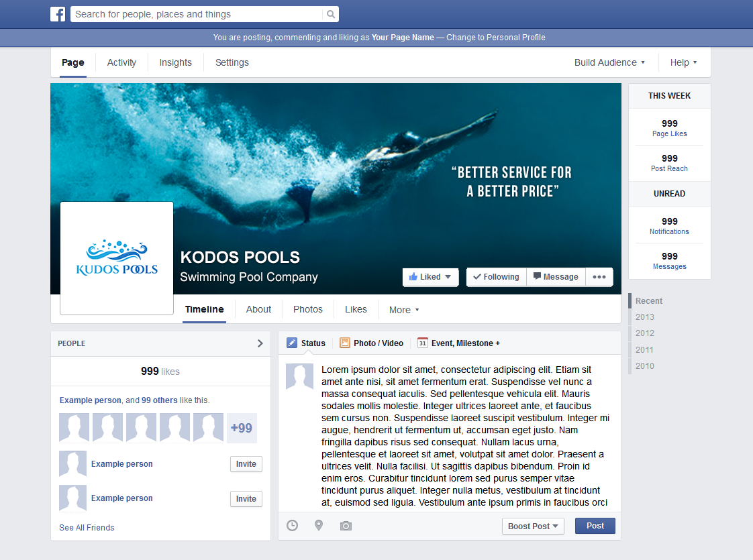
Task: Click inside the search for people field
Action: 195,13
